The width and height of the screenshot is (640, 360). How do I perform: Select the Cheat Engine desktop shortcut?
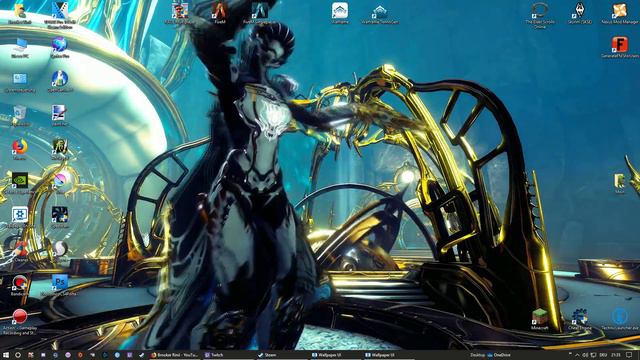click(x=580, y=318)
